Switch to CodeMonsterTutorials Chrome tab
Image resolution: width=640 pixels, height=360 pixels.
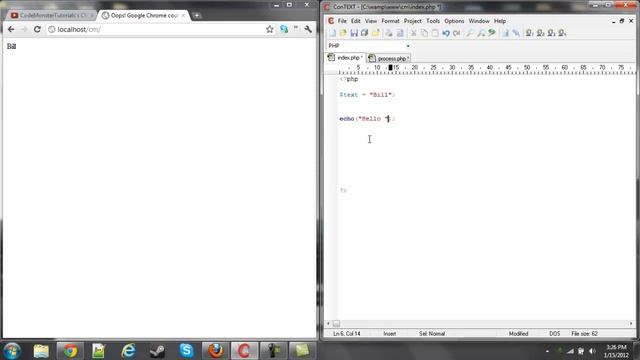[52, 16]
